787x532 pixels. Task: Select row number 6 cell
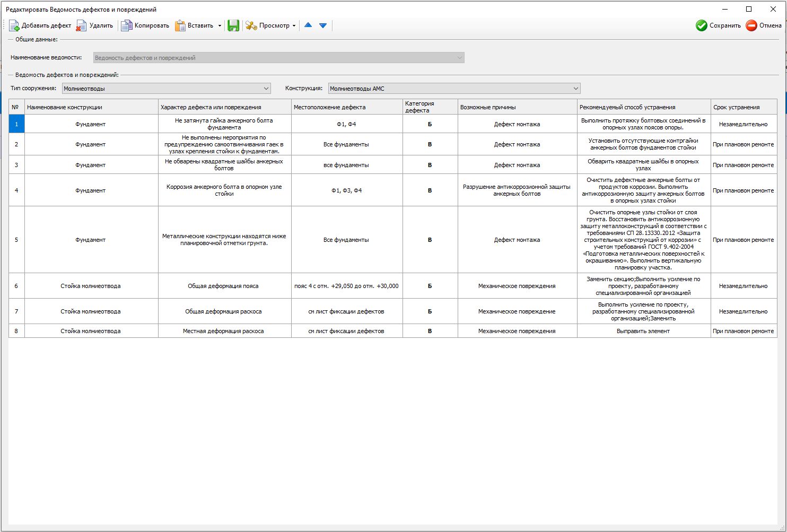point(16,286)
